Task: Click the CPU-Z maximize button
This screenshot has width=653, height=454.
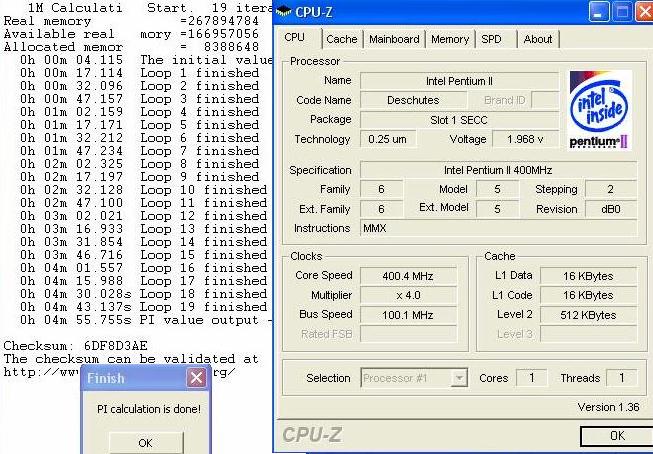Action: click(621, 12)
